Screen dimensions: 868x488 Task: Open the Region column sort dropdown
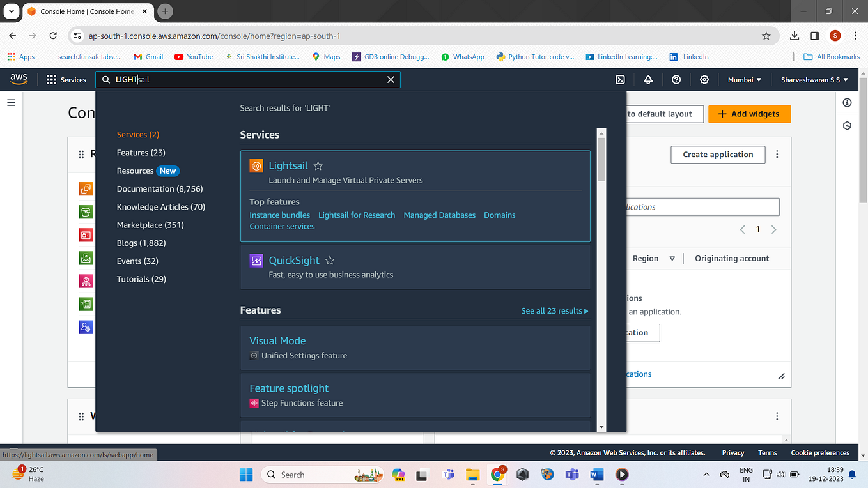click(x=671, y=258)
